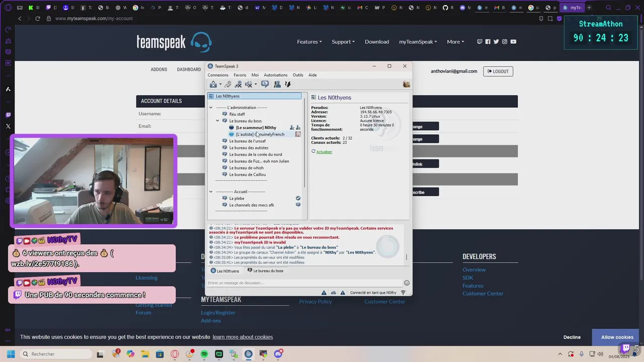Switch to the Le bureau du boss chat tab
644x362 pixels.
(265, 271)
